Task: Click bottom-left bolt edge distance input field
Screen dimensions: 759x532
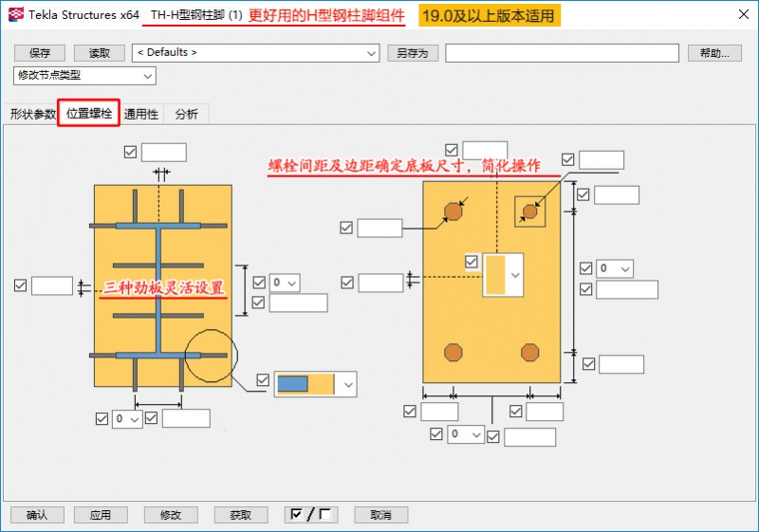Action: 439,412
